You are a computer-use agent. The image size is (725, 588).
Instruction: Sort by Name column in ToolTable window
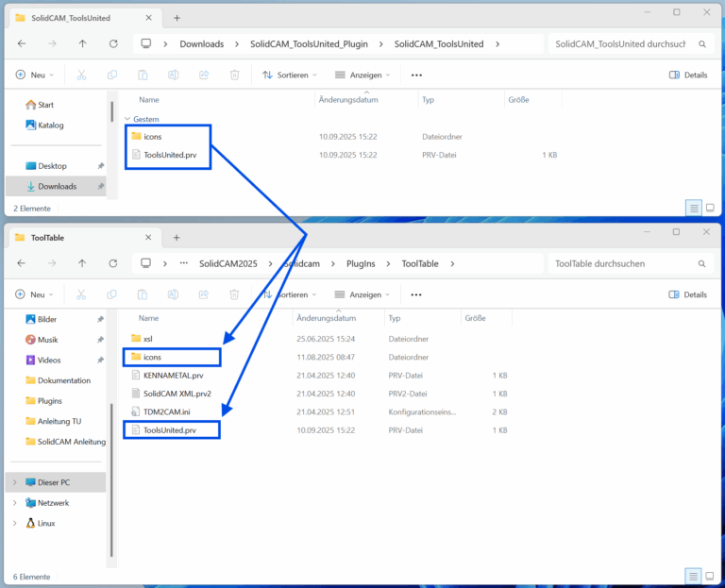[148, 318]
